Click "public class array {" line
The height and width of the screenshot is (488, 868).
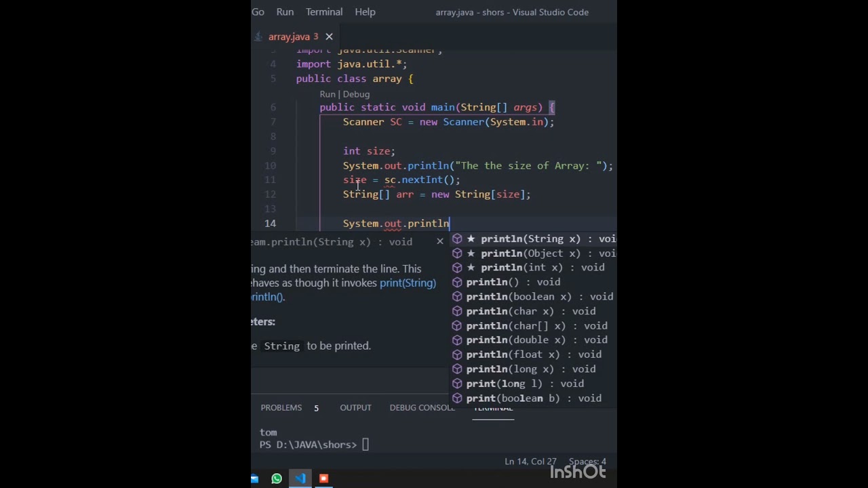coord(355,79)
